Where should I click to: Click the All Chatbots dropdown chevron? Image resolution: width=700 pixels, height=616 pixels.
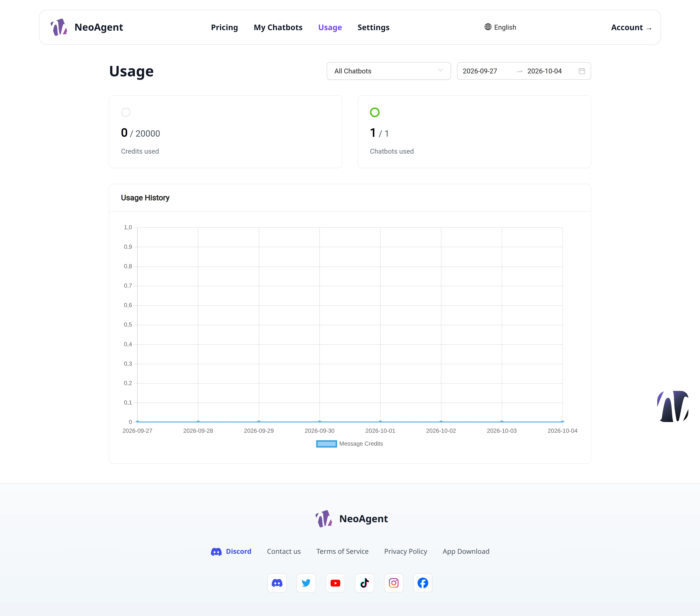[440, 70]
